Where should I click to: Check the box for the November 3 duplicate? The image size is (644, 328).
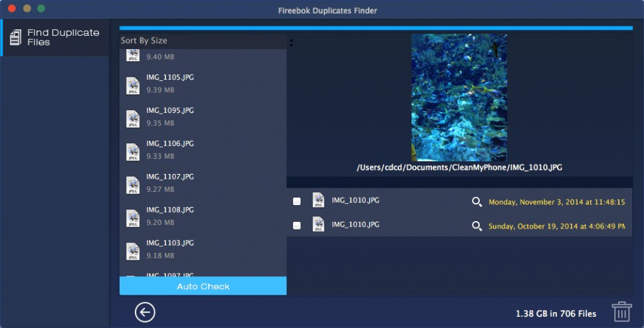coord(296,202)
